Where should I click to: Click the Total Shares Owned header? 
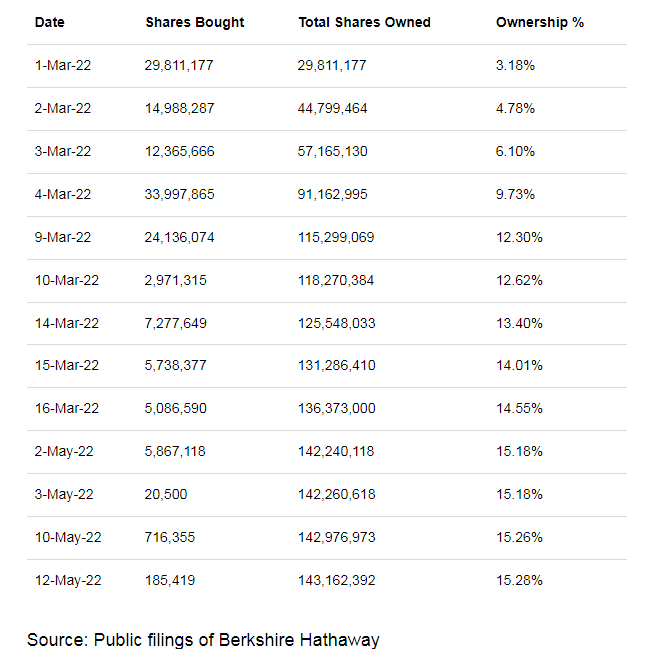point(364,22)
